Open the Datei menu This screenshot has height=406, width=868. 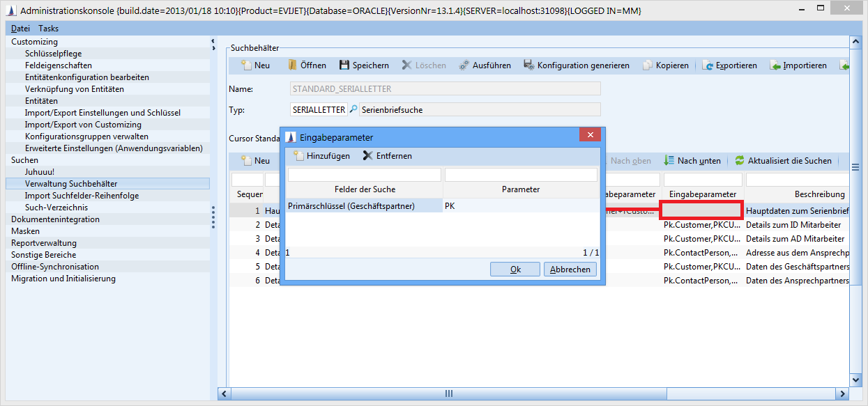pyautogui.click(x=20, y=29)
